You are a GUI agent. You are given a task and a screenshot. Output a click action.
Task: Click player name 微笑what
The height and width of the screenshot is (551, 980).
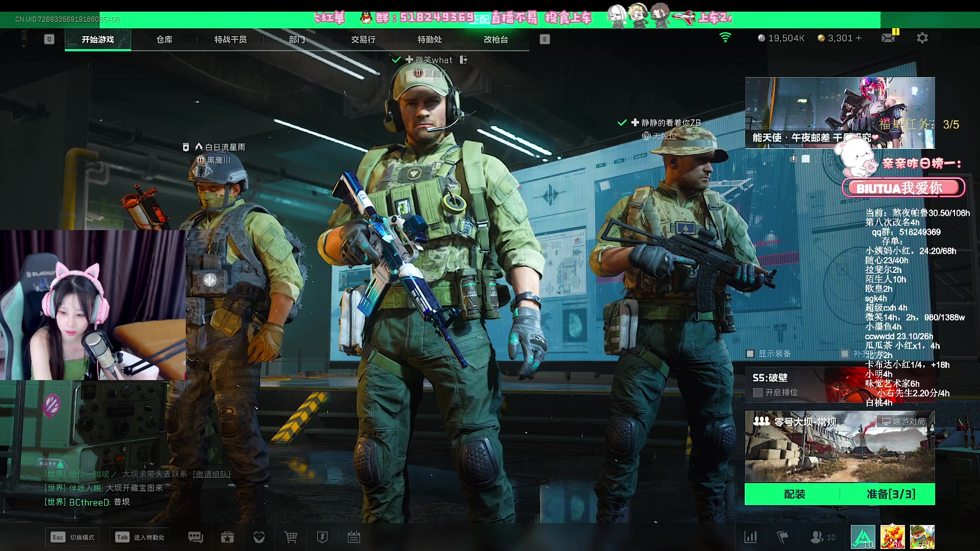(434, 60)
